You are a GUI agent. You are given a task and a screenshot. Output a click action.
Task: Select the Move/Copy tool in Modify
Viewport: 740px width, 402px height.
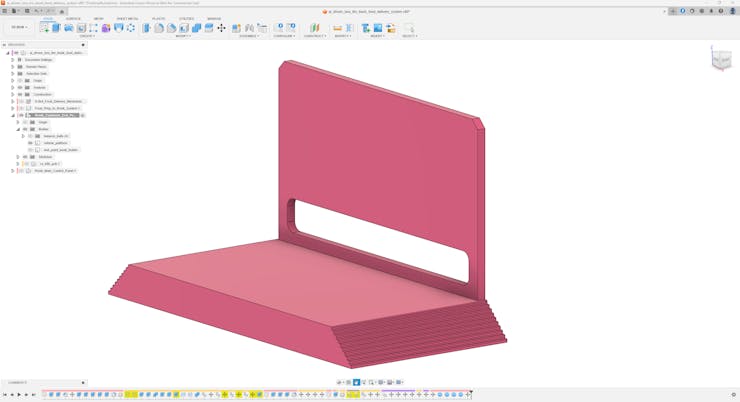[221, 28]
